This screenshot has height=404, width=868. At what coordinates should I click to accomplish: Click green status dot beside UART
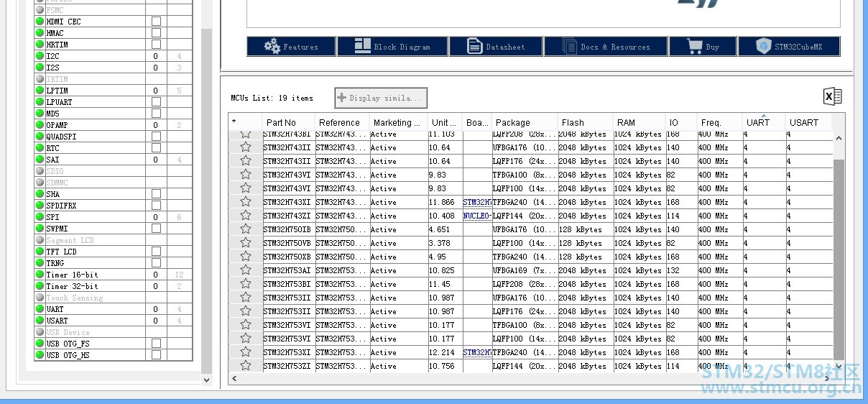[40, 309]
